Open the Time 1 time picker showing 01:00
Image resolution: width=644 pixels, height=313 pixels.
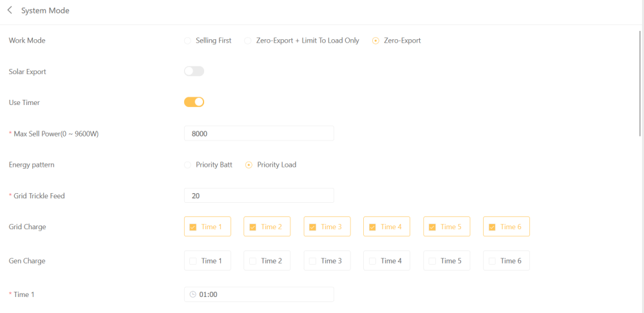(259, 294)
